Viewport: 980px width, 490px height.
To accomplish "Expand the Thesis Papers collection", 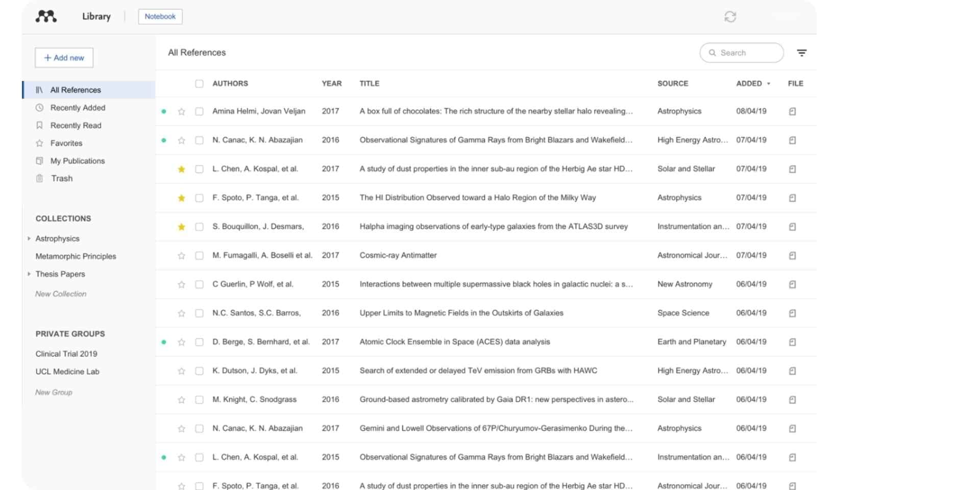I will pos(29,274).
